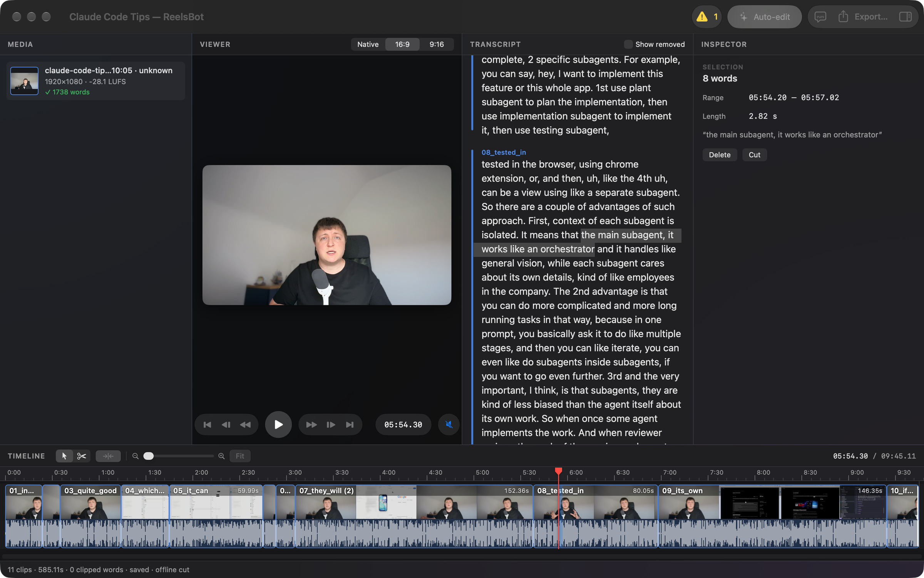This screenshot has height=578, width=924.
Task: Play the video
Action: click(278, 425)
